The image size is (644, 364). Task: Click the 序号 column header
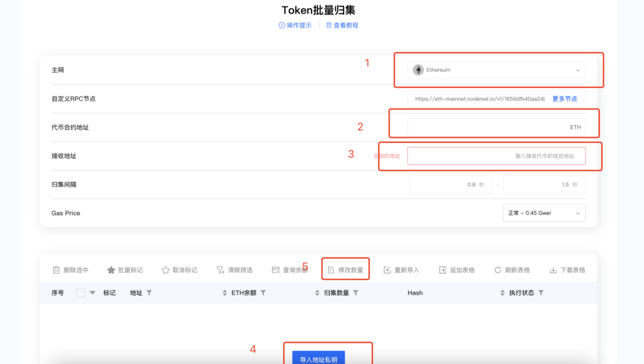pos(57,293)
